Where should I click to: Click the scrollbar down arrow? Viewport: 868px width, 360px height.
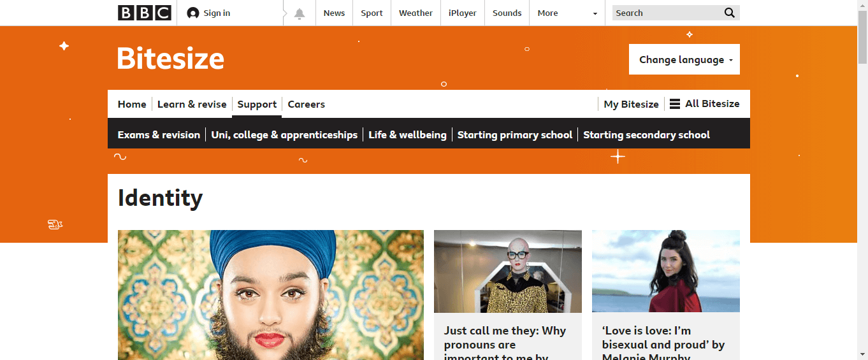[862, 354]
